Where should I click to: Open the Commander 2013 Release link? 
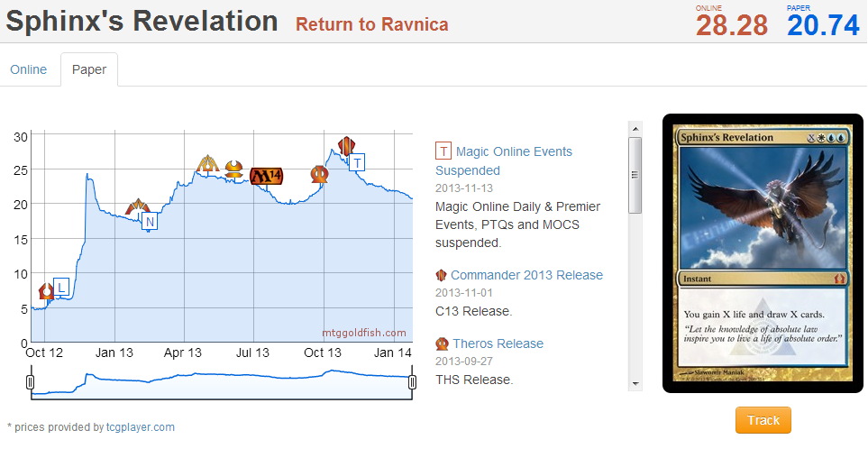(x=526, y=275)
